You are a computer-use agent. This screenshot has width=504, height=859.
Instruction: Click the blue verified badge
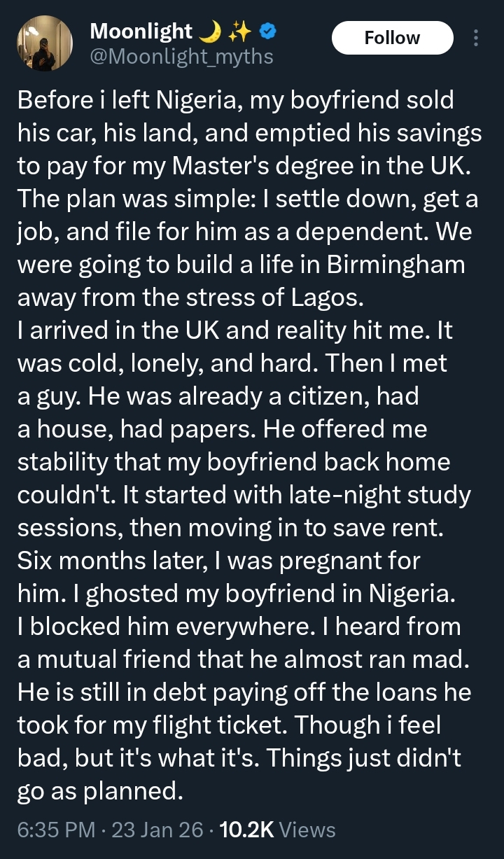[x=267, y=31]
